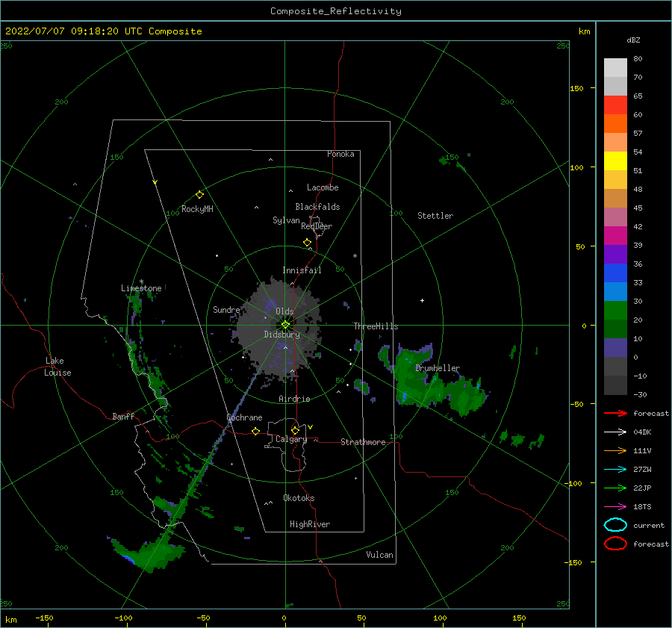Click the yellow radar site marker between Olds and Didsbury

285,325
